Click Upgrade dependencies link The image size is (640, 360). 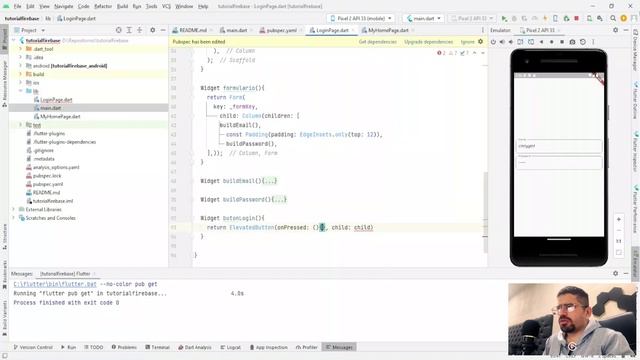coord(429,42)
